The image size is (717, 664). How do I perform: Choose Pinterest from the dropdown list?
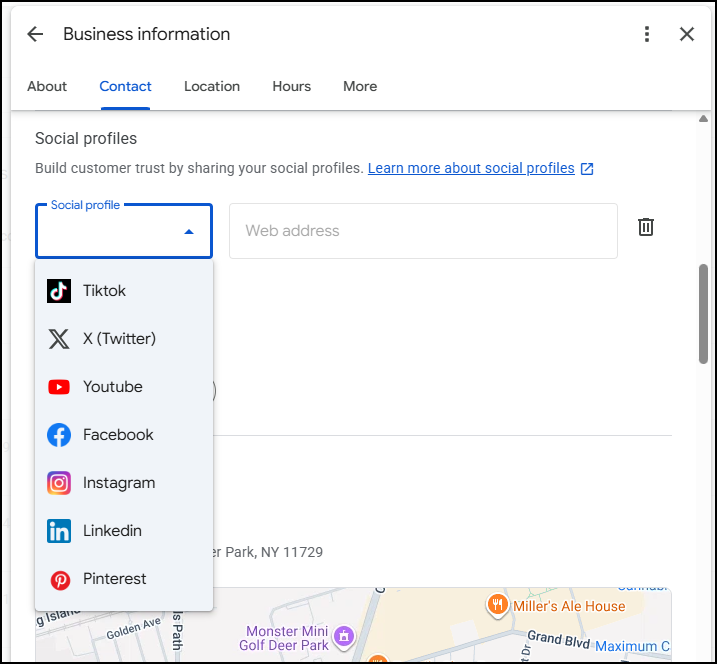124,579
